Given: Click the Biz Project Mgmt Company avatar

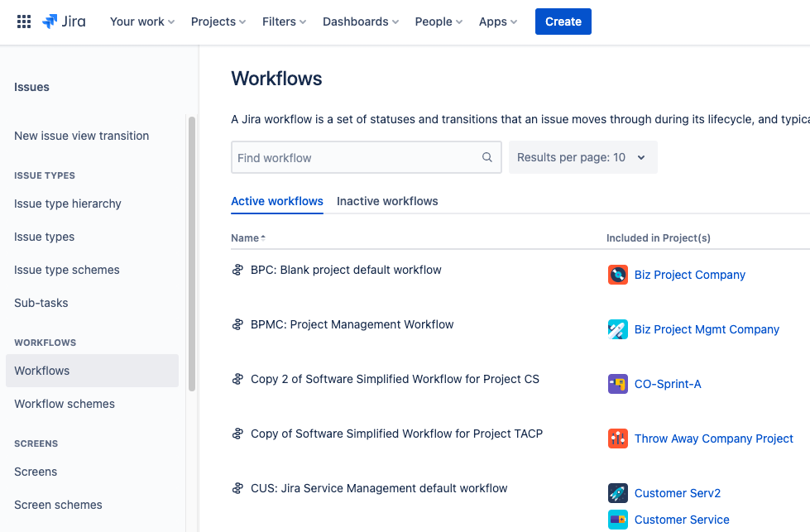Looking at the screenshot, I should click(x=618, y=329).
